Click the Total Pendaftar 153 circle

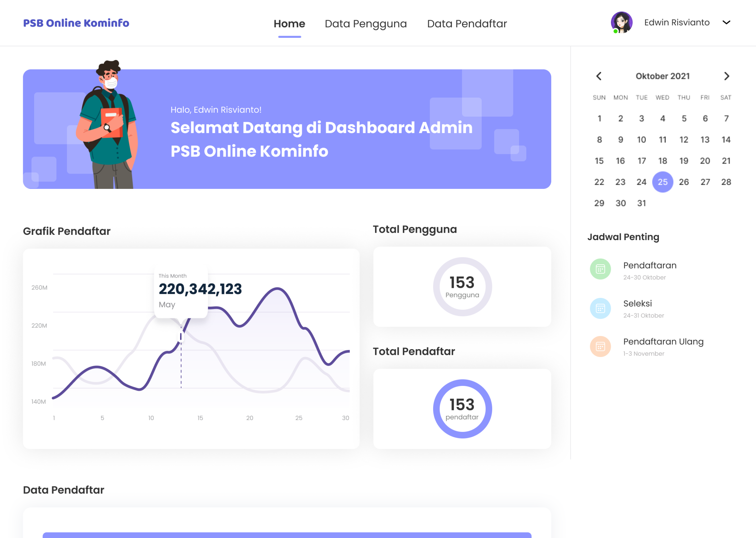tap(462, 409)
